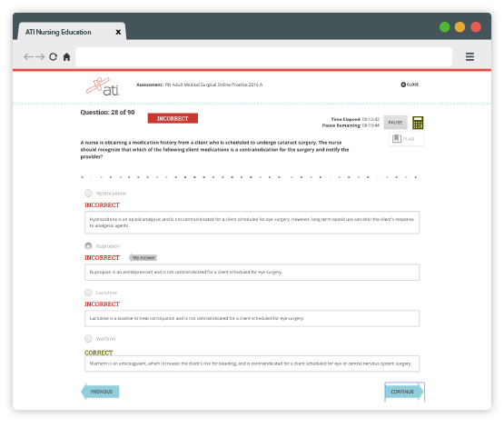Go back with PREVIOUS button
The height and width of the screenshot is (428, 504).
100,392
